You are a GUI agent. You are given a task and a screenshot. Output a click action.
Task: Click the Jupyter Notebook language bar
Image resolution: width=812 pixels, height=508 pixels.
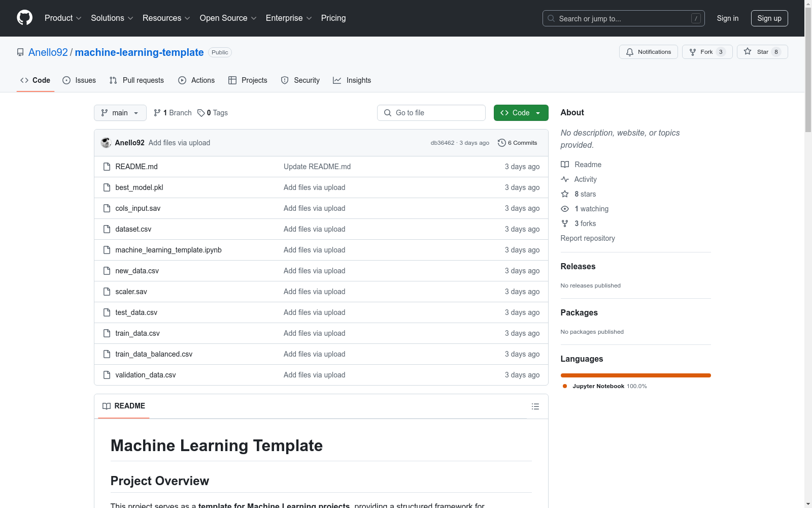click(x=636, y=375)
